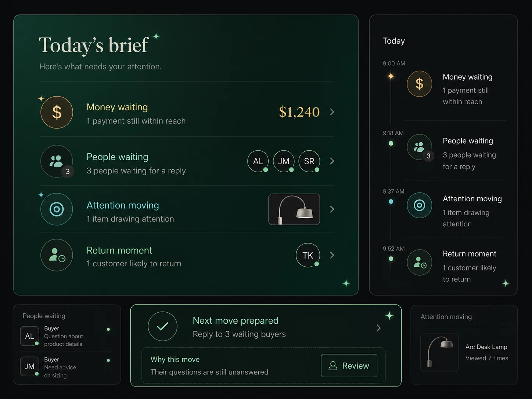
Task: Click 'Viewed 7 times' text
Action: (x=487, y=358)
